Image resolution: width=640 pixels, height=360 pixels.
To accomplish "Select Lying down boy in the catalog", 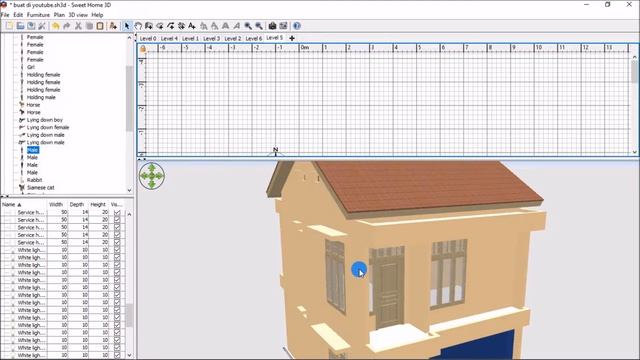I will coord(45,120).
